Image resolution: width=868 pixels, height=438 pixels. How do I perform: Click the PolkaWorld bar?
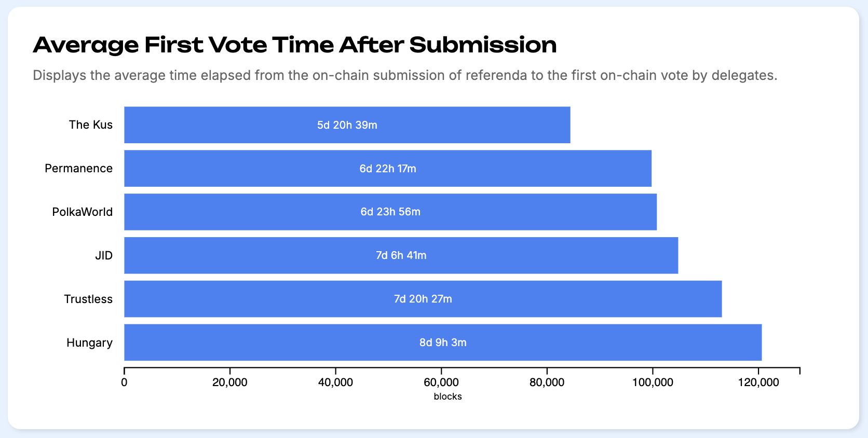pos(390,212)
